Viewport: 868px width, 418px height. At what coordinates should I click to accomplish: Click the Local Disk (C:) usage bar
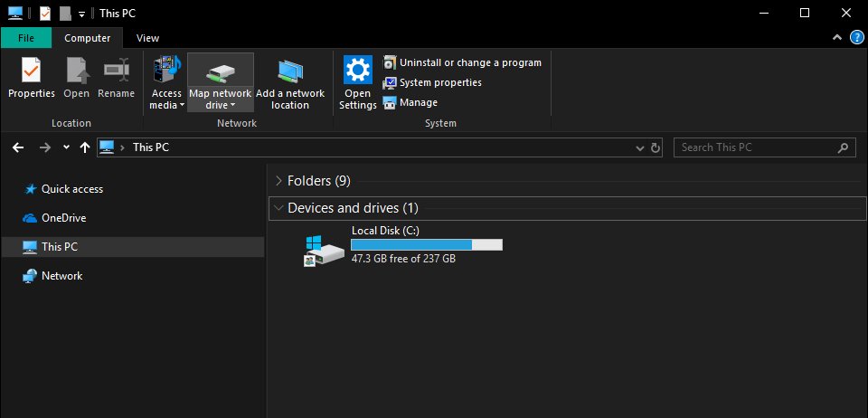click(427, 244)
